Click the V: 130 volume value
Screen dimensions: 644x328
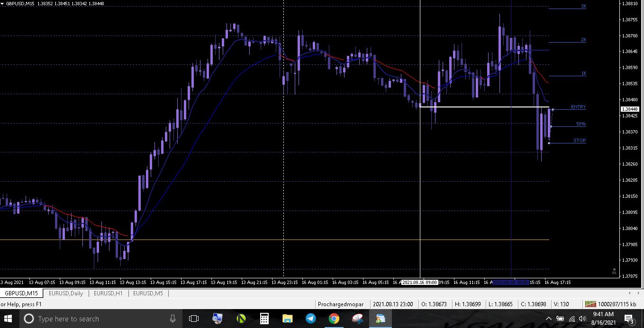[561, 304]
